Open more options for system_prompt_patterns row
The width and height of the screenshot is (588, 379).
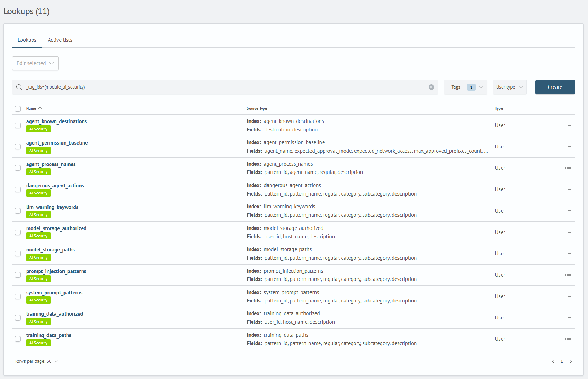tap(568, 296)
